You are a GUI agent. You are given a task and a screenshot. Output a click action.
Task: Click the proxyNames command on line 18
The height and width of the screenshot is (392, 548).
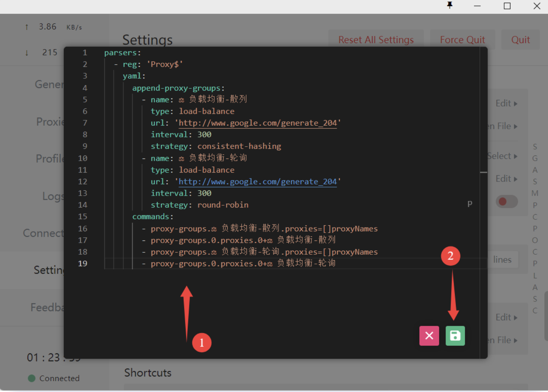click(260, 252)
